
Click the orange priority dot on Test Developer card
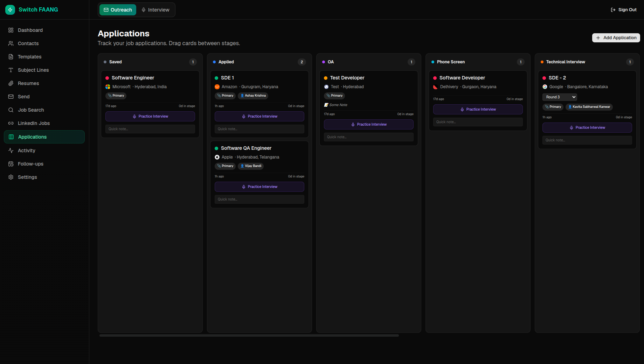326,78
